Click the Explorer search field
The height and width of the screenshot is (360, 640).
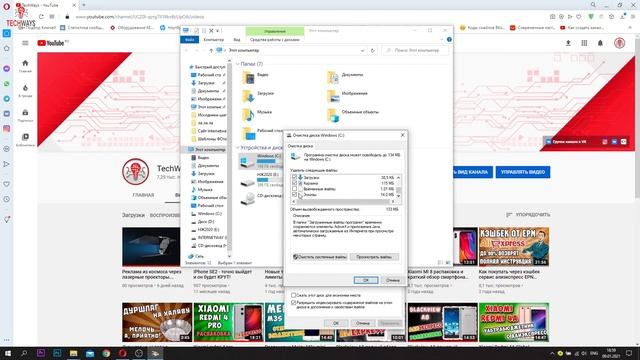pyautogui.click(x=415, y=50)
